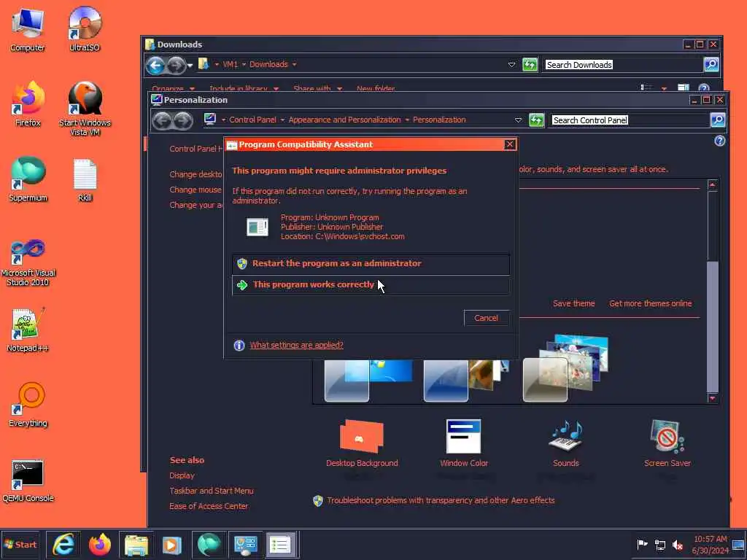
Task: Open the Windows Explorer taskbar button
Action: pyautogui.click(x=136, y=545)
